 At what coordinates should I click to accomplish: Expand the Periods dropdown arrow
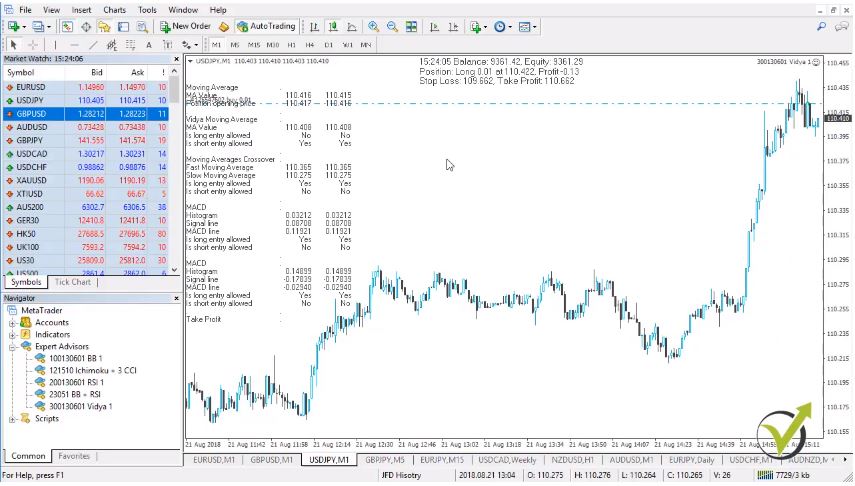coord(510,27)
